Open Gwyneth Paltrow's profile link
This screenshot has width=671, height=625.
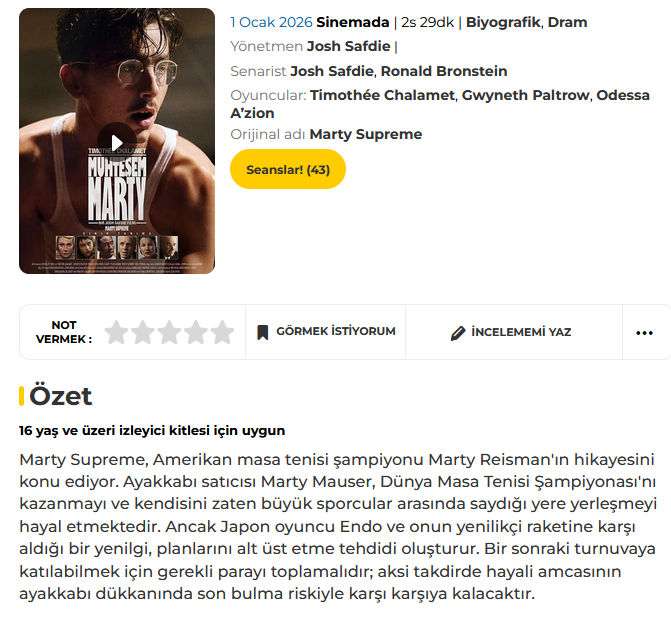[x=524, y=95]
